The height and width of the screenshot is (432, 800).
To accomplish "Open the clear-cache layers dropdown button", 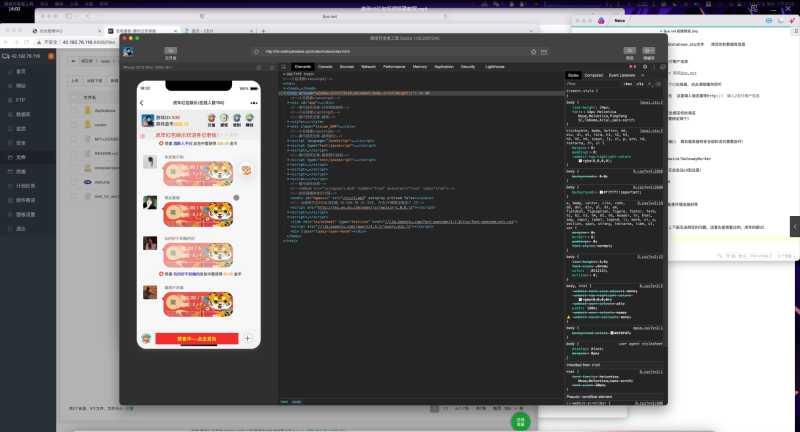I will tap(648, 50).
